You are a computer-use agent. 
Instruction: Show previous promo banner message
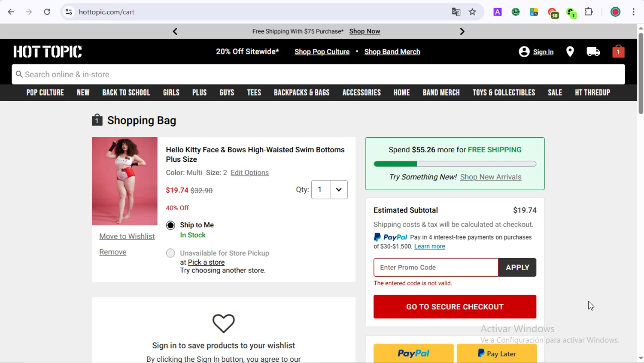175,31
